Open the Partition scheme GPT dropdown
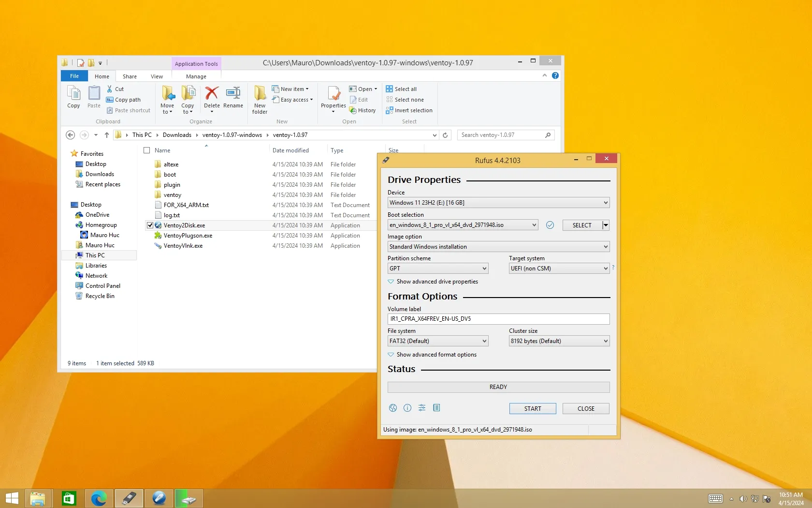 (x=438, y=269)
